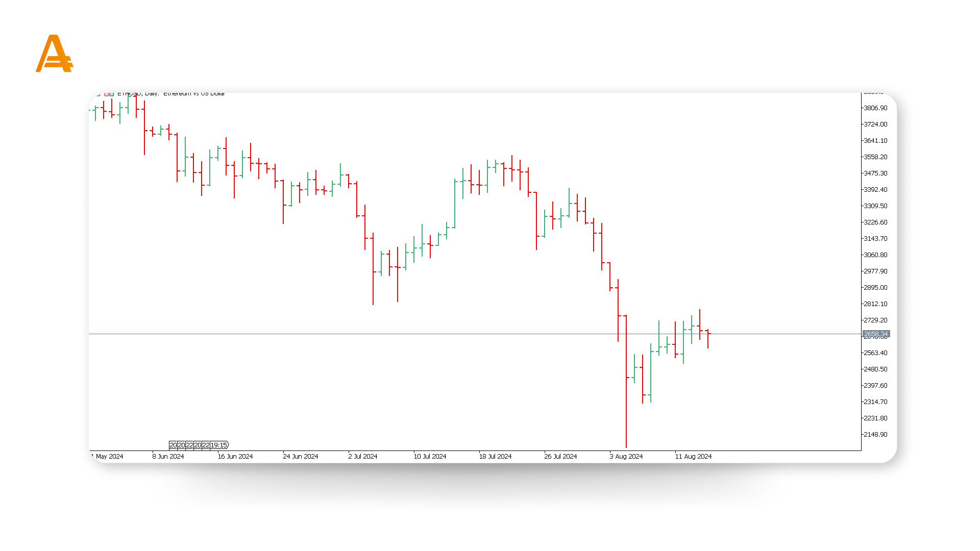
Task: Click the orange A logo
Action: click(54, 54)
